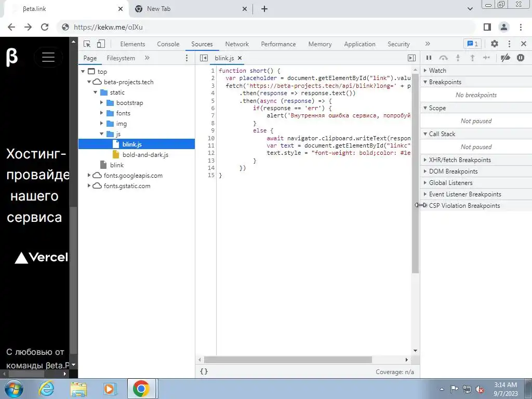532x399 pixels.
Task: Open the Memory tab
Action: 320,44
